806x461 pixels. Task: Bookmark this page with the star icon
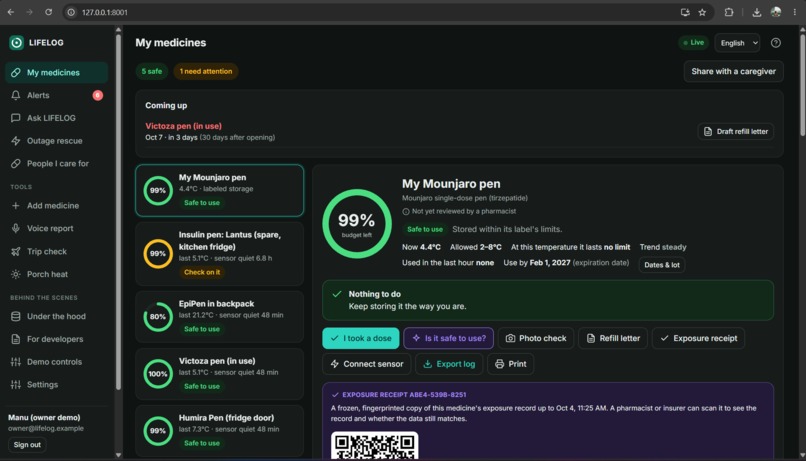point(702,12)
